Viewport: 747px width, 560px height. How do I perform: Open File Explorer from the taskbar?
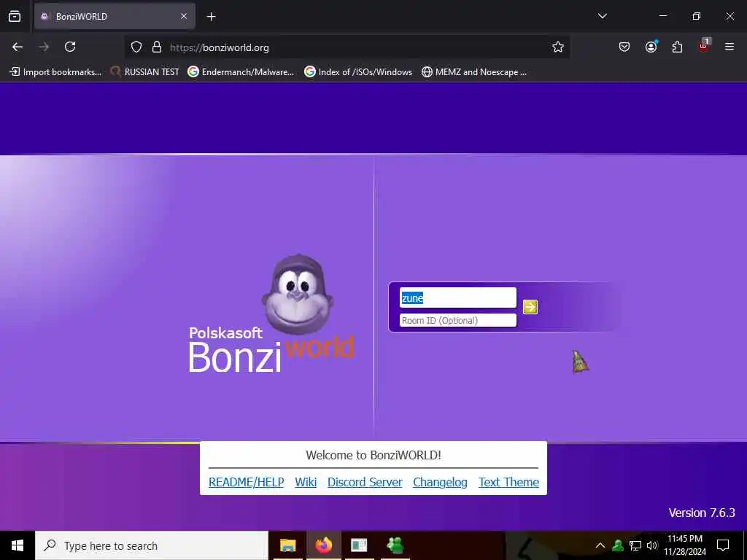pos(287,545)
